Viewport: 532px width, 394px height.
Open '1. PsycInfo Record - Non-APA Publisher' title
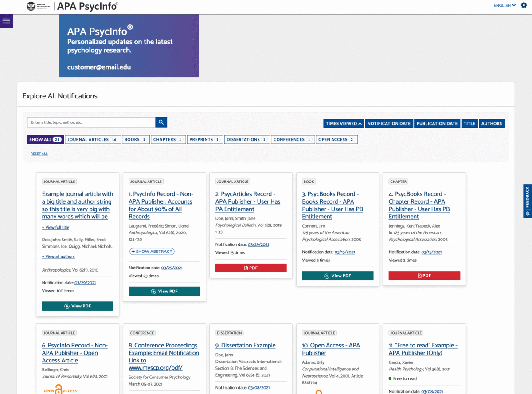[161, 205]
